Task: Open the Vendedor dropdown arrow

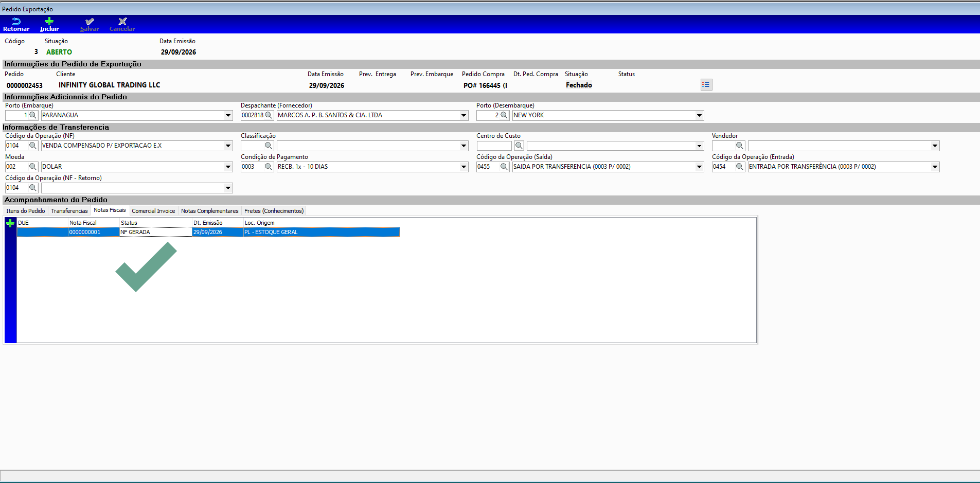Action: pyautogui.click(x=935, y=146)
